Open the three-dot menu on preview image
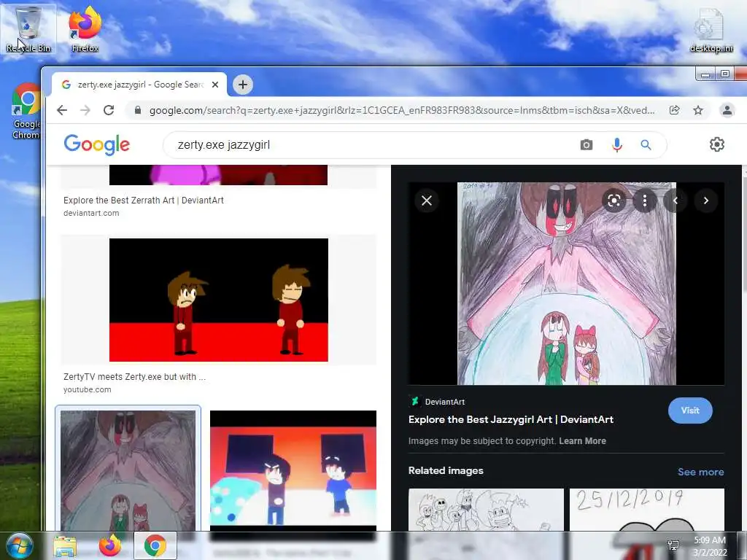 pos(645,201)
